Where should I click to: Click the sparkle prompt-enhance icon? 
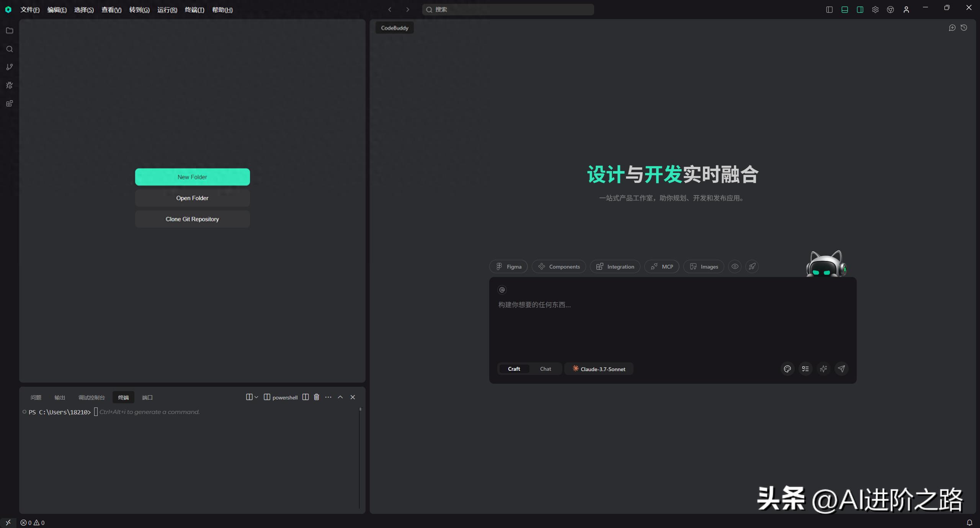click(823, 368)
